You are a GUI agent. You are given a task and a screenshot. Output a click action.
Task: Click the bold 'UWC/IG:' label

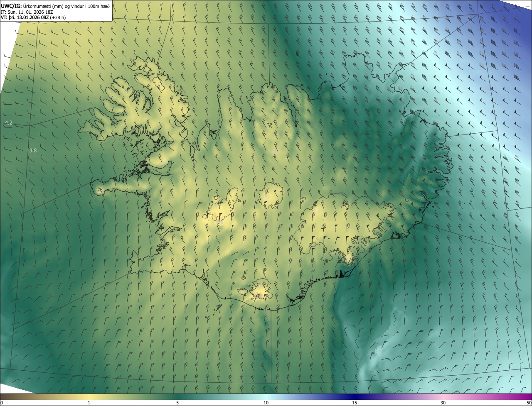(11, 6)
